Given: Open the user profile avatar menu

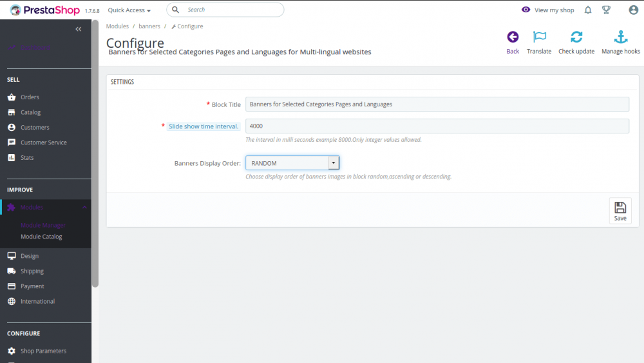Looking at the screenshot, I should tap(633, 10).
